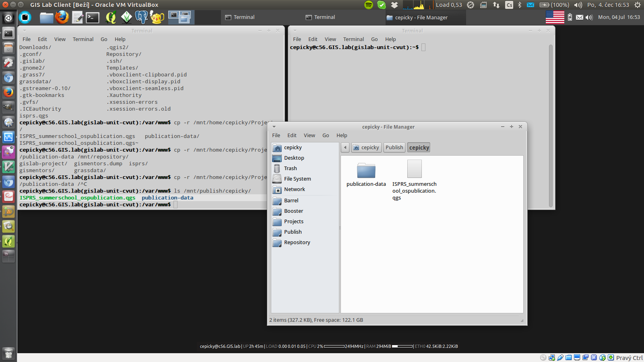The width and height of the screenshot is (644, 362).
Task: Open the Projects bookmark in sidebar
Action: (304, 222)
